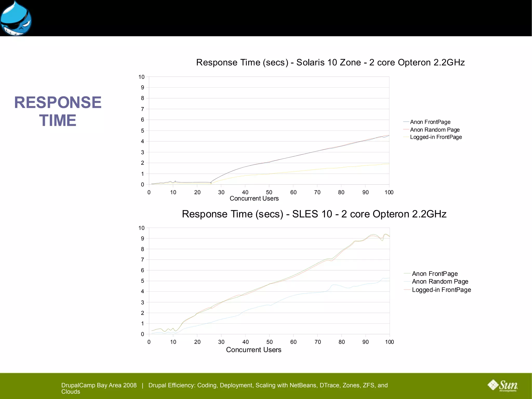The height and width of the screenshot is (399, 532).
Task: Click the 100 tick on Solaris x-axis
Action: [389, 192]
